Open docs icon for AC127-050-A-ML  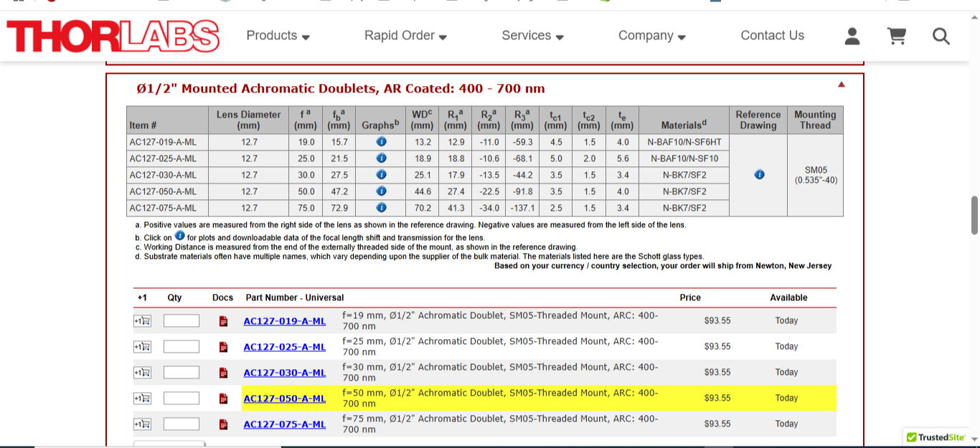[x=223, y=399]
